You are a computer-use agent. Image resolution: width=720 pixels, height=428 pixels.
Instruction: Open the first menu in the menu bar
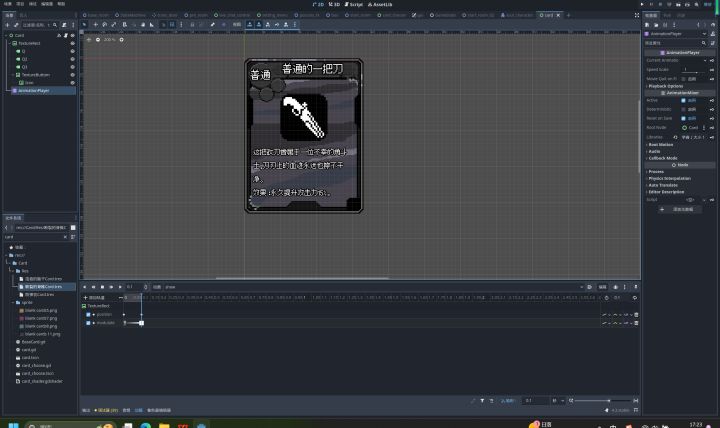[x=6, y=4]
